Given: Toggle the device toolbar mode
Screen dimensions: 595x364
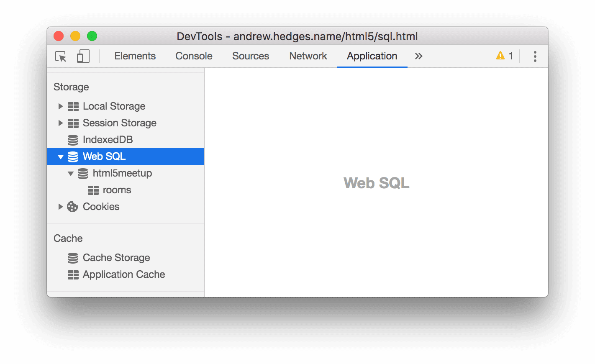Looking at the screenshot, I should (83, 56).
